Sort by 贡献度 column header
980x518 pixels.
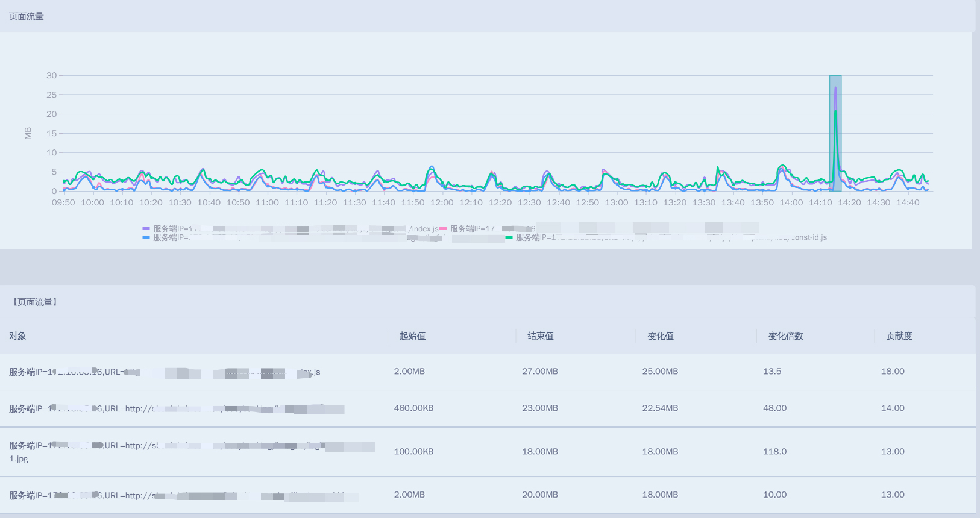(x=899, y=336)
